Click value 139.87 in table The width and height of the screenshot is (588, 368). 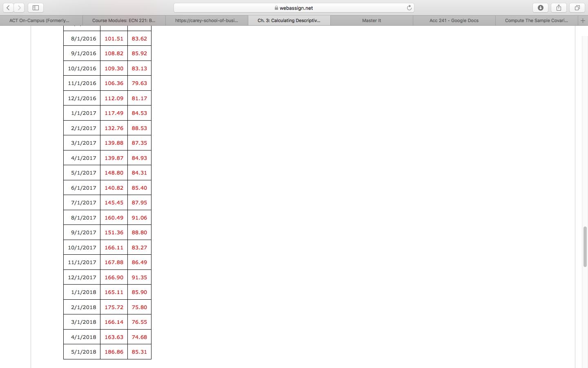(x=114, y=158)
